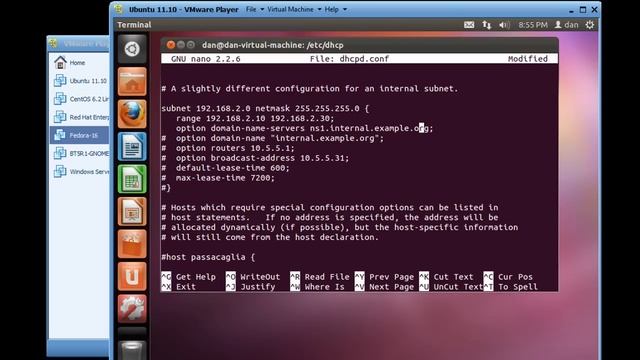Expand the File menu dropdown arrow

click(262, 9)
